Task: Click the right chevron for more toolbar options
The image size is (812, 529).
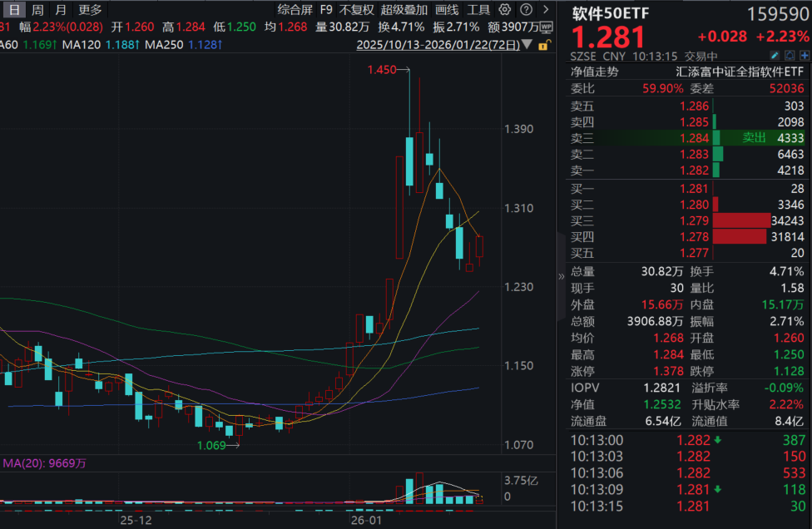Action: tap(546, 9)
